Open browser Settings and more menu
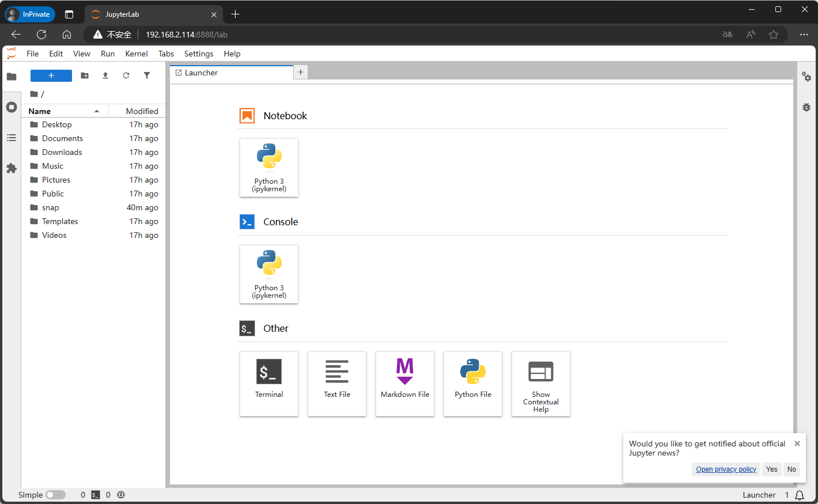 [804, 35]
